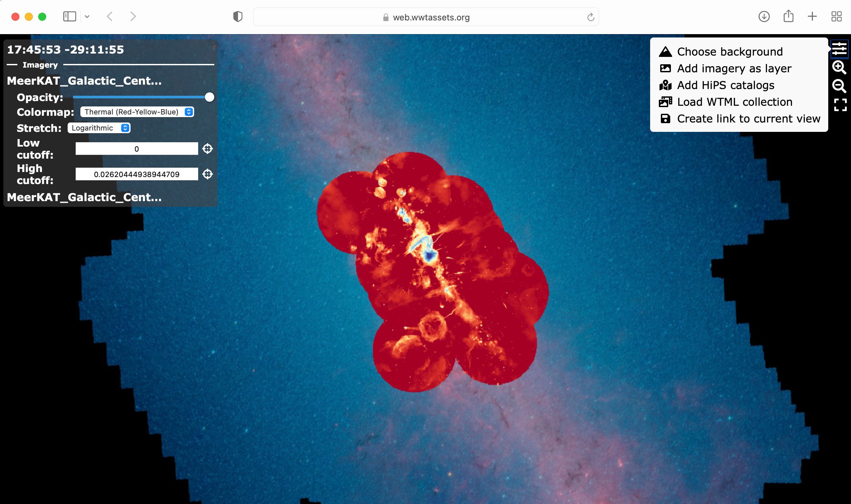Open the Colormap dropdown
851x504 pixels.
[x=137, y=112]
